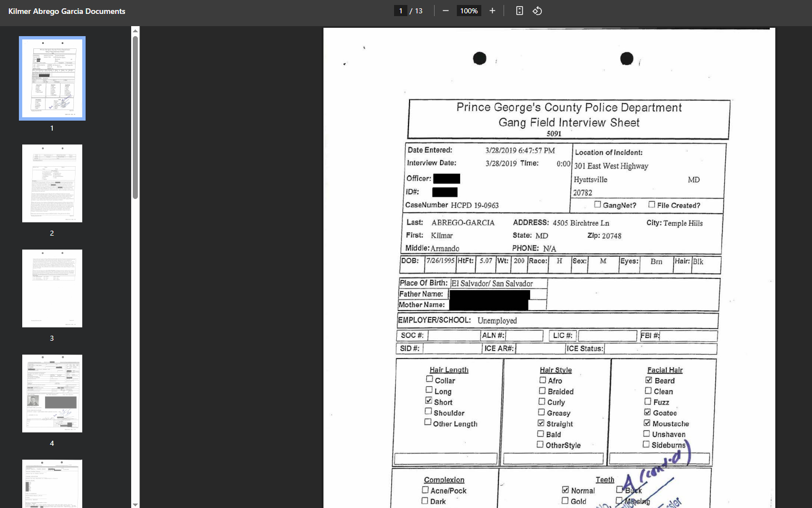The width and height of the screenshot is (812, 508).
Task: Click the Greasy hair style checkbox
Action: [541, 412]
